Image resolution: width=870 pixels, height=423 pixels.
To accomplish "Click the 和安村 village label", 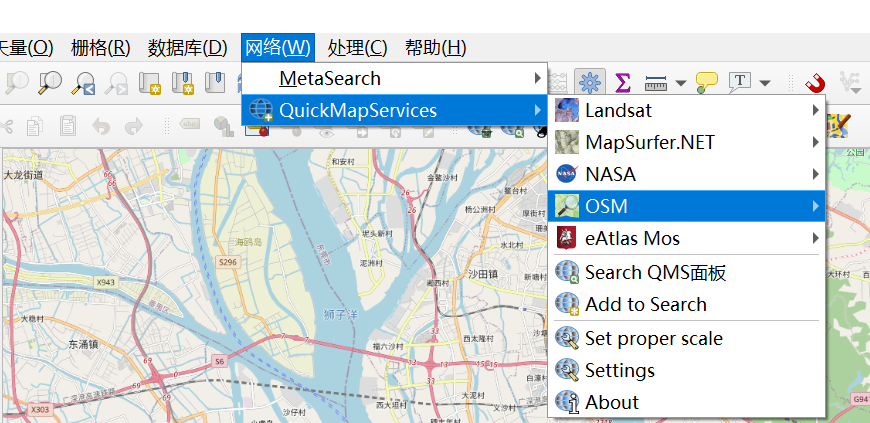I will [x=343, y=162].
